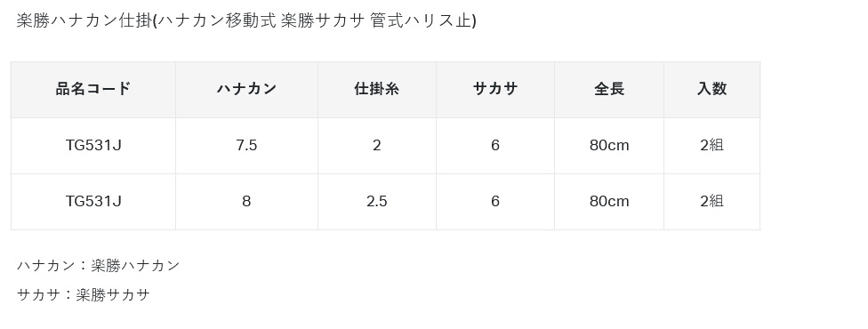Click the first row 2組 cell
Screen dimensions: 868x329
[x=711, y=146]
